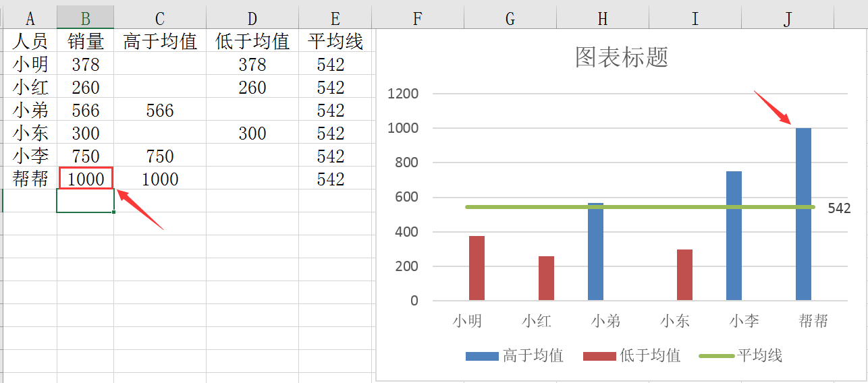Select column E header
The height and width of the screenshot is (383, 868).
pos(335,19)
